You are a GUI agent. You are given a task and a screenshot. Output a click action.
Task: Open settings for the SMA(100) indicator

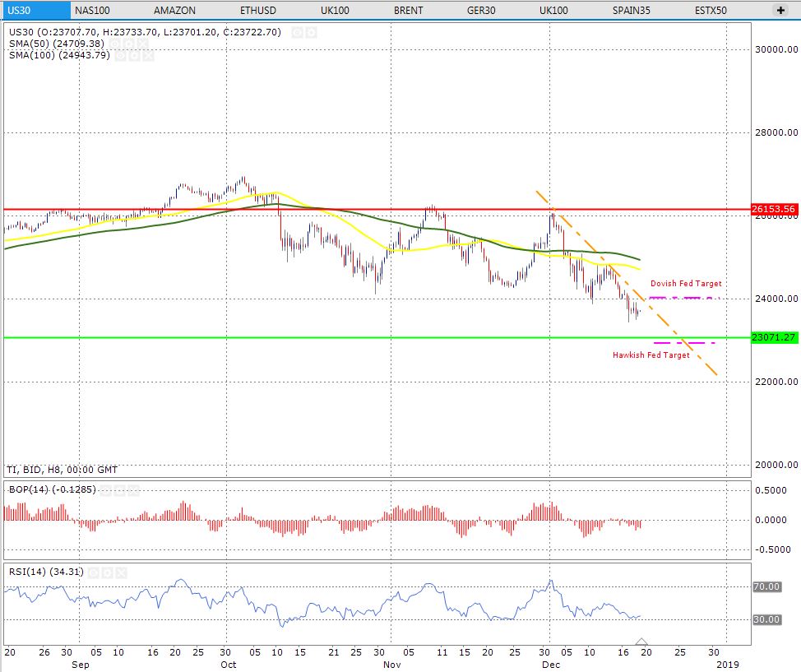click(x=133, y=55)
